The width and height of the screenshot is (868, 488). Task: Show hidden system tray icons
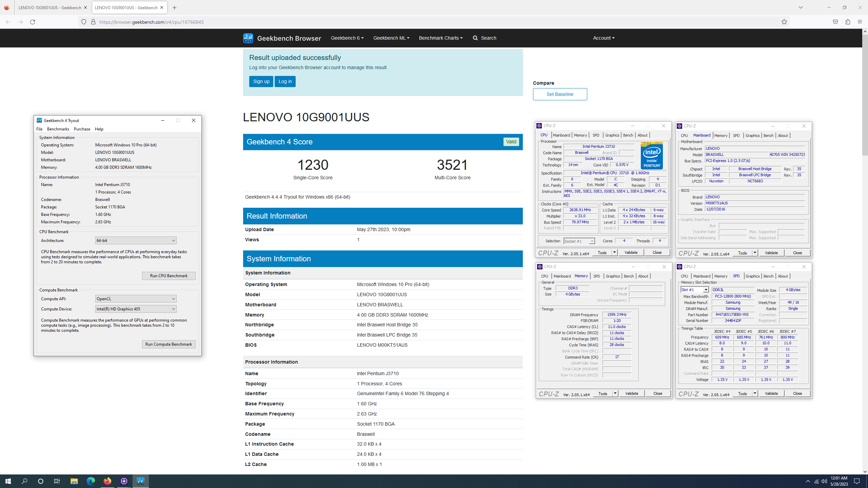point(808,481)
